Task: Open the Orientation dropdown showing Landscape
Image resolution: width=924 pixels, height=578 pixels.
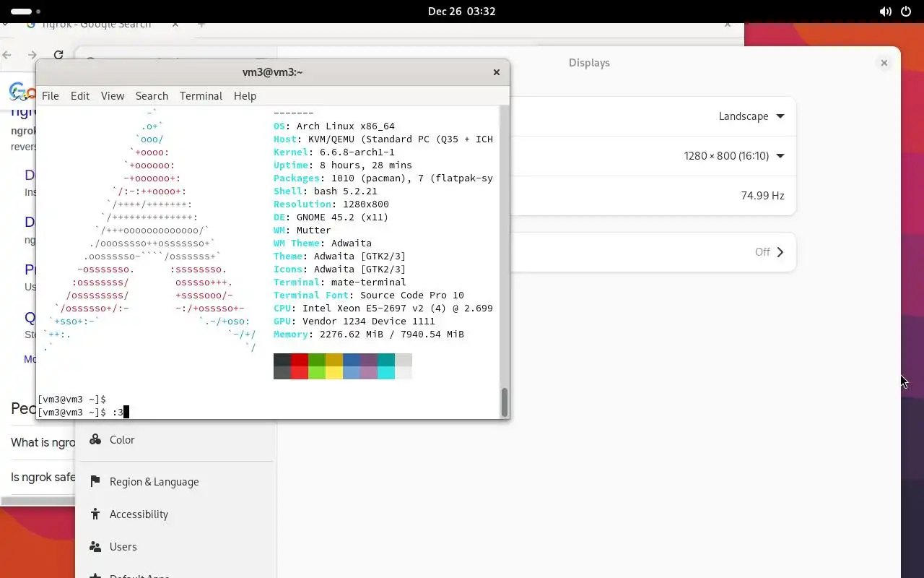Action: (x=751, y=116)
